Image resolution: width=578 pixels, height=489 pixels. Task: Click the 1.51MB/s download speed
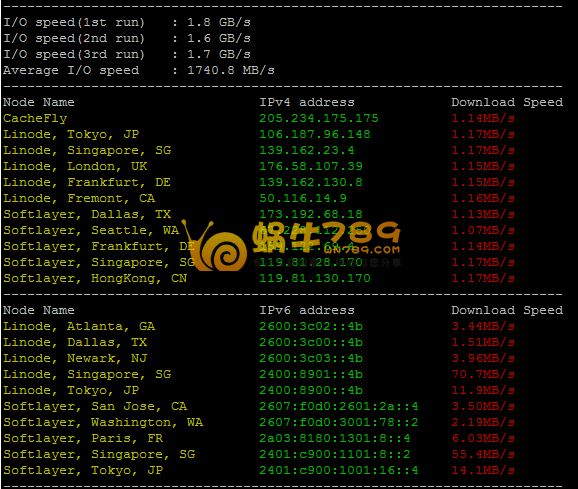[483, 342]
